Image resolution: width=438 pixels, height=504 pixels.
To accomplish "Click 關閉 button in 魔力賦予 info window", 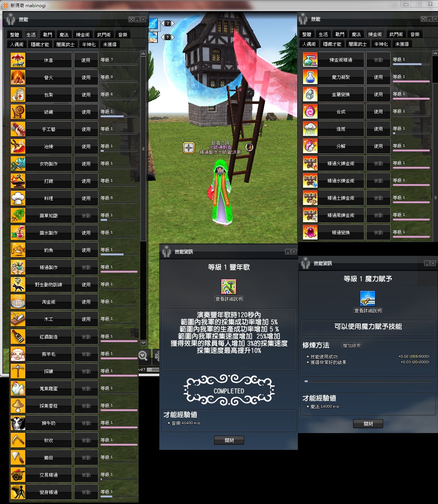I will (368, 424).
